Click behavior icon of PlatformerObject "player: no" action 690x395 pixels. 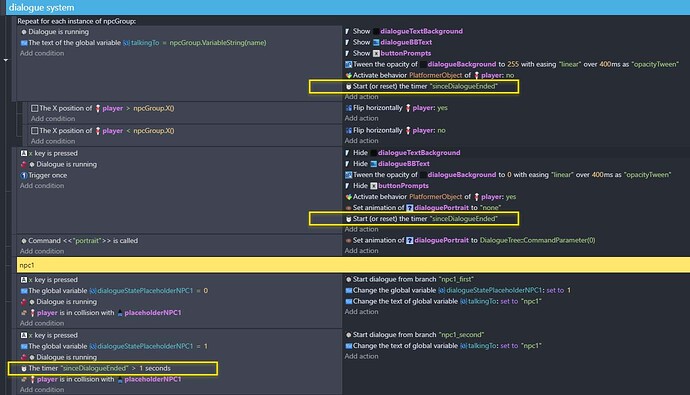tap(348, 75)
